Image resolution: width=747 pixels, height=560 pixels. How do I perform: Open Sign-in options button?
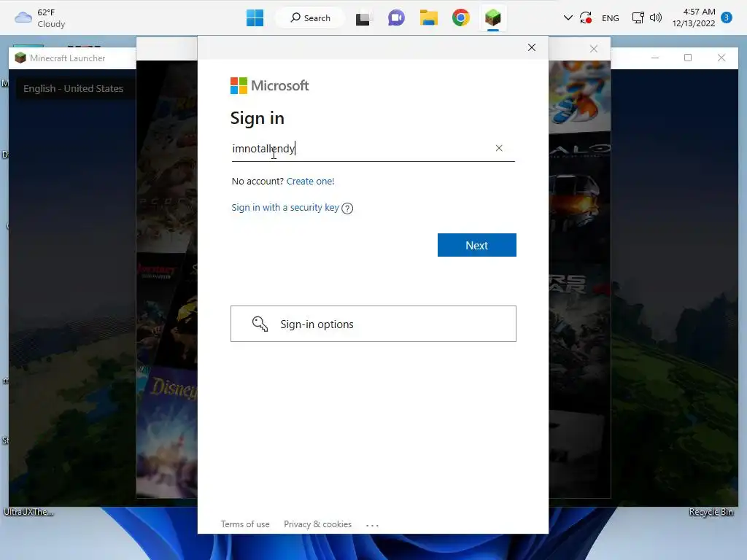pyautogui.click(x=373, y=324)
